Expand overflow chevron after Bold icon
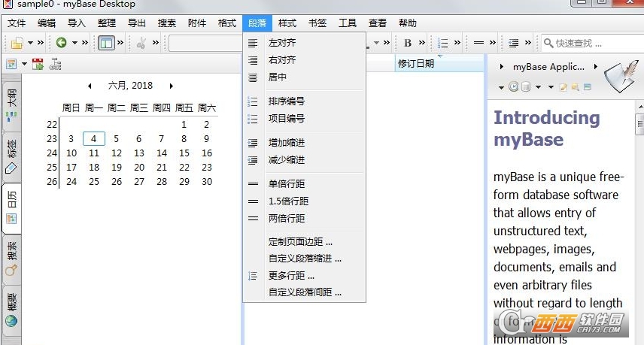 [x=422, y=43]
